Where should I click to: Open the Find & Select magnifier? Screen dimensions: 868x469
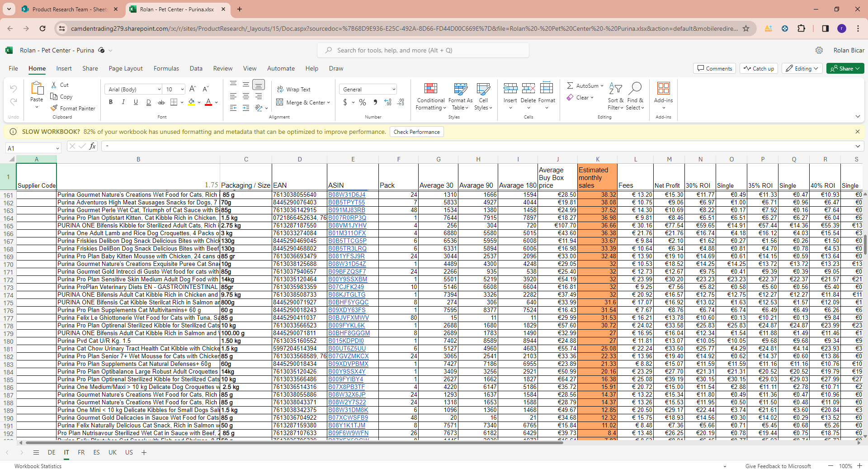635,89
